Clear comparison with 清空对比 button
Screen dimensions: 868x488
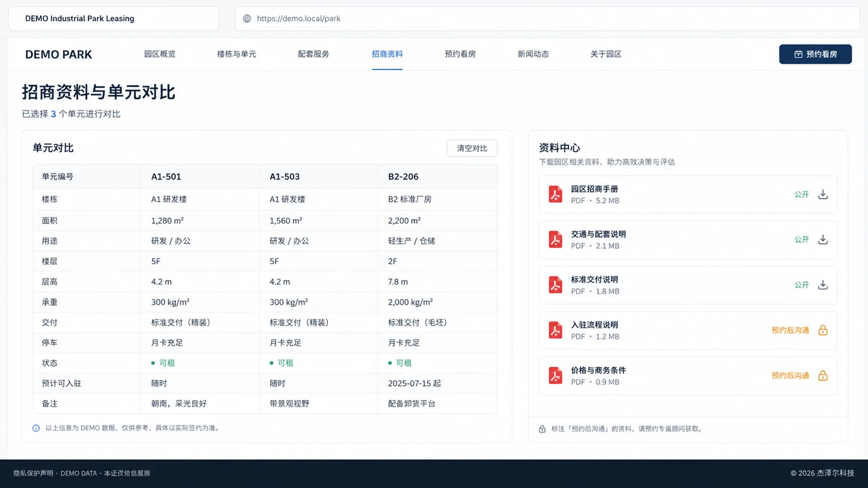(x=472, y=148)
